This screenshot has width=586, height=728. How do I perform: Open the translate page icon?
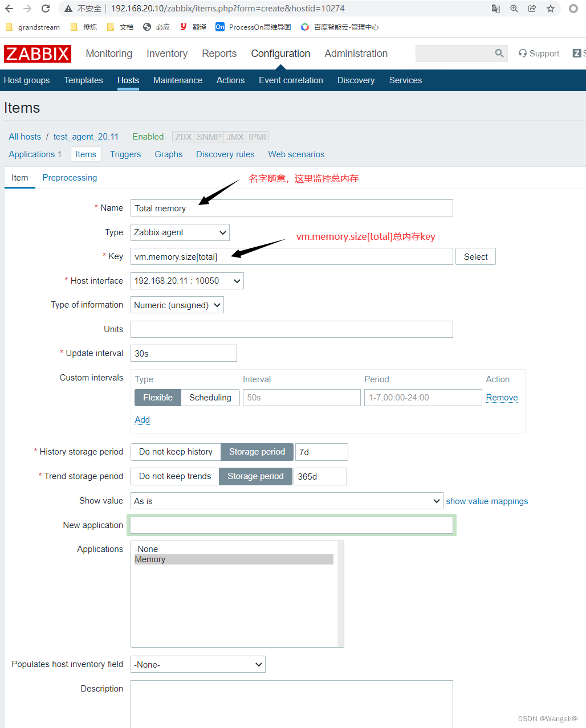pos(496,9)
